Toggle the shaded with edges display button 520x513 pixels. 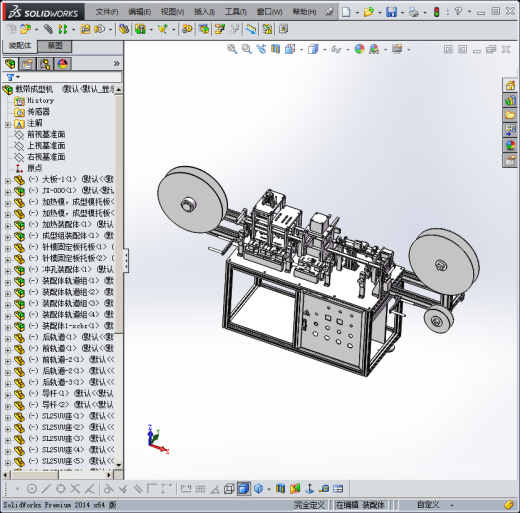pyautogui.click(x=244, y=489)
